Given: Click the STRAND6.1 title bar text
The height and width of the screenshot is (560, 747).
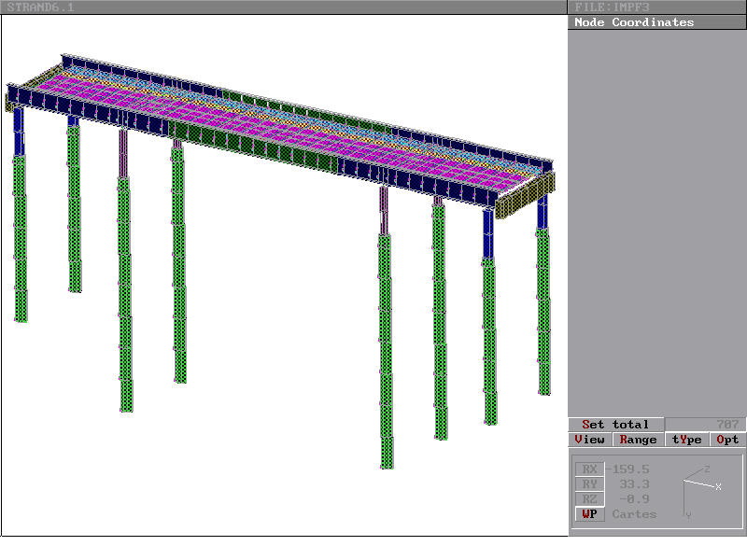Looking at the screenshot, I should [40, 7].
